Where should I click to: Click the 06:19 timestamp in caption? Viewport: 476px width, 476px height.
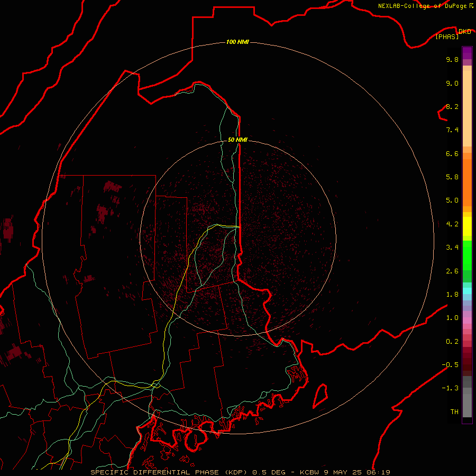[x=379, y=472]
